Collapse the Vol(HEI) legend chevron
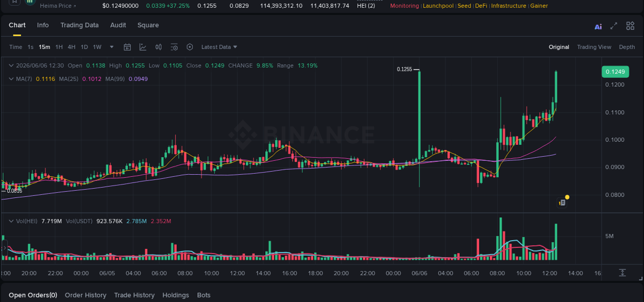The image size is (644, 302). pos(11,221)
